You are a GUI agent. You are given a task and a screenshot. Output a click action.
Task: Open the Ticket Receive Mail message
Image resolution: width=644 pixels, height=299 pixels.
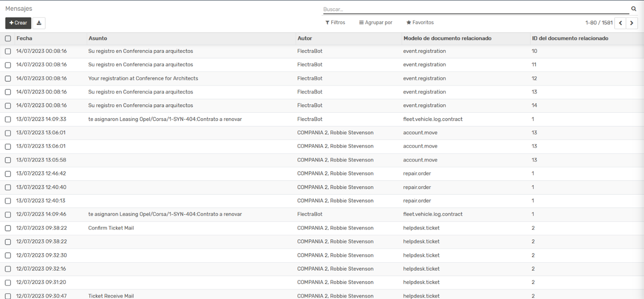click(111, 296)
